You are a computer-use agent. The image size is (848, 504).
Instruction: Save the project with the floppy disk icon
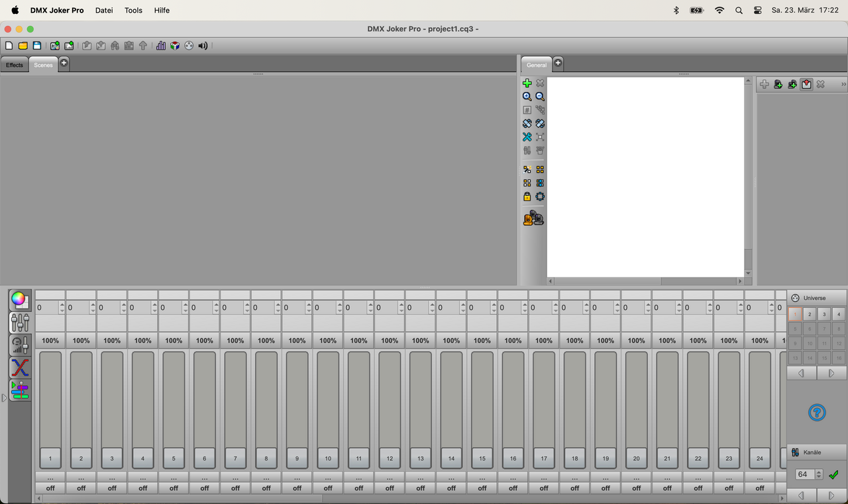tap(37, 46)
